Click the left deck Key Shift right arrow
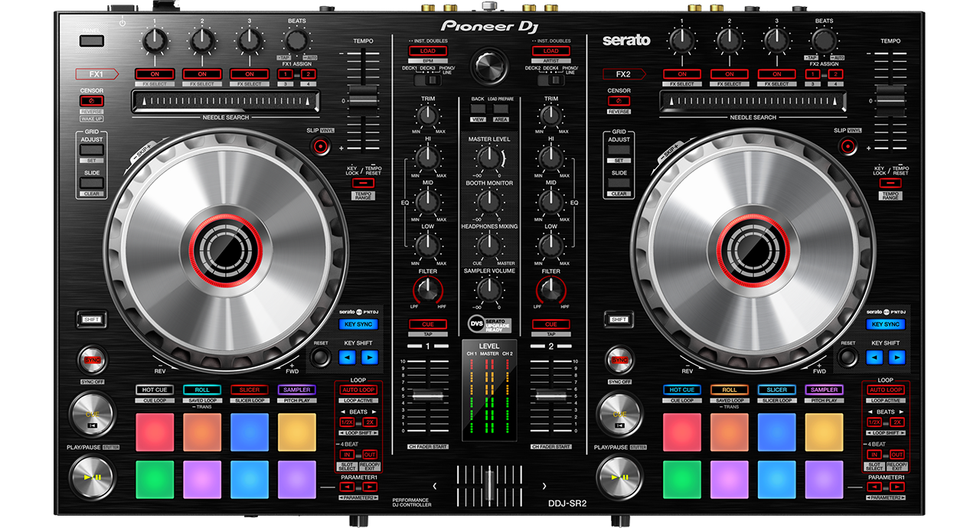Viewport: 980px width, 528px height. pos(370,357)
